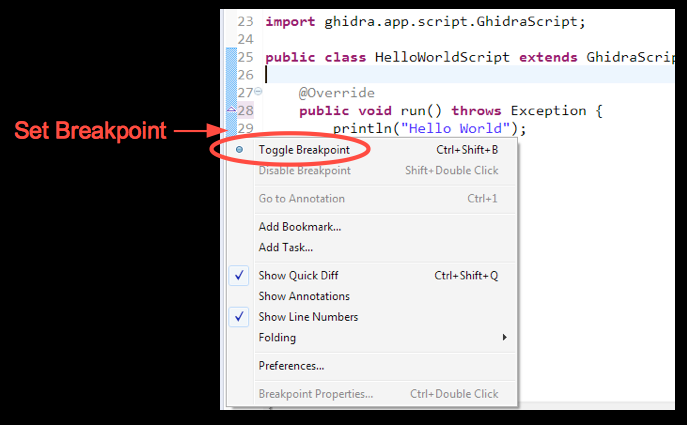Click the Disable Breakpoint menu entry
The image size is (687, 425).
pos(305,171)
